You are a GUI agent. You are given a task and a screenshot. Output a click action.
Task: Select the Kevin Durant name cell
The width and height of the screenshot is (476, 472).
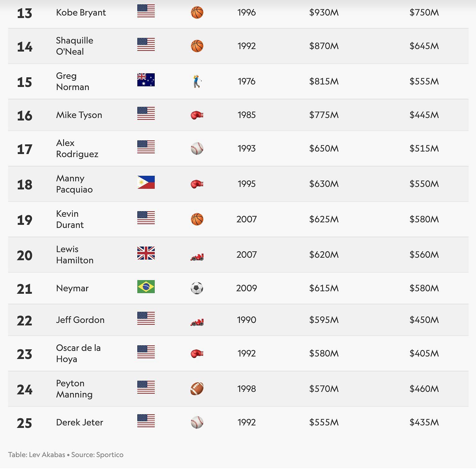(70, 219)
